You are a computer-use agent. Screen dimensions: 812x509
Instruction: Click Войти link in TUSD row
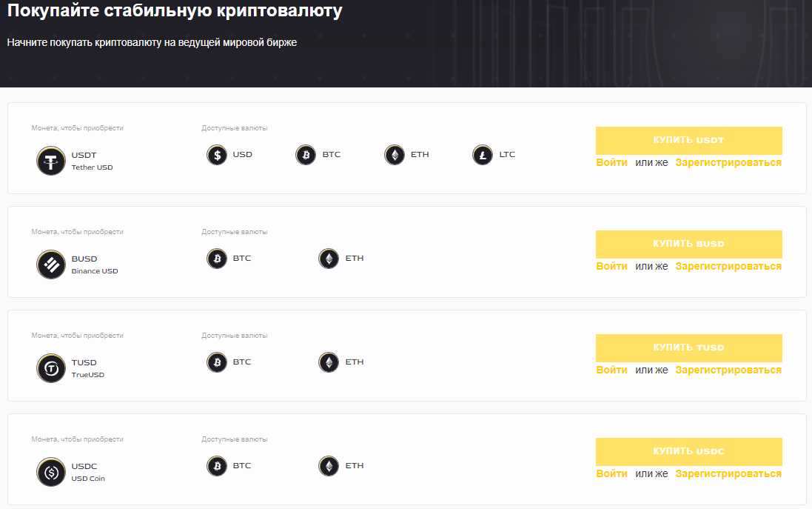click(611, 370)
